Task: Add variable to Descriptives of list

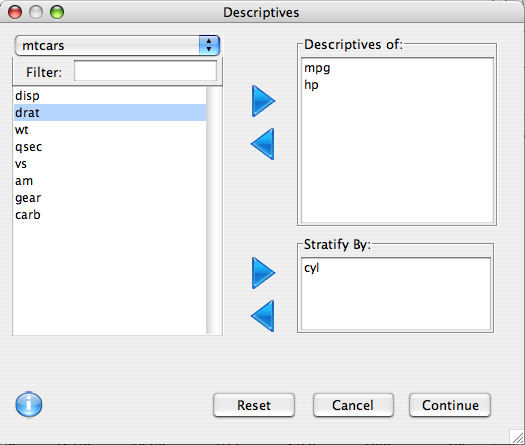Action: pyautogui.click(x=263, y=101)
